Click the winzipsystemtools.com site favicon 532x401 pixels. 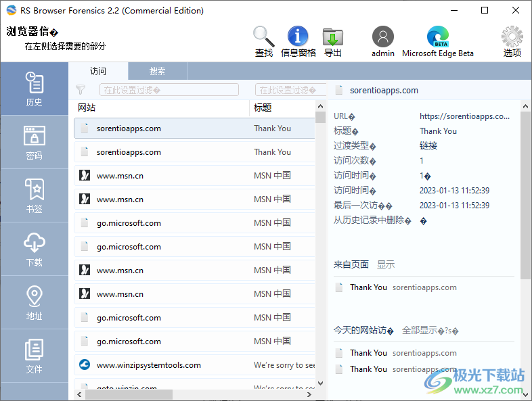point(85,364)
